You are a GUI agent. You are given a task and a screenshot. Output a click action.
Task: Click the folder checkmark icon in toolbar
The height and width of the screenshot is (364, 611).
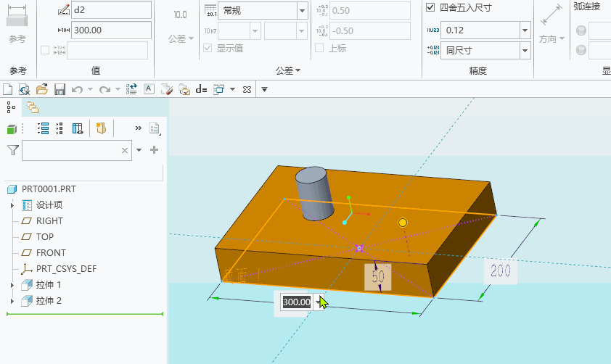coord(184,89)
